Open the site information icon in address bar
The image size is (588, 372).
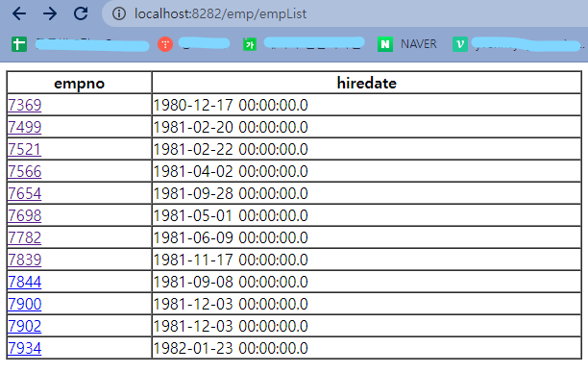pyautogui.click(x=119, y=13)
